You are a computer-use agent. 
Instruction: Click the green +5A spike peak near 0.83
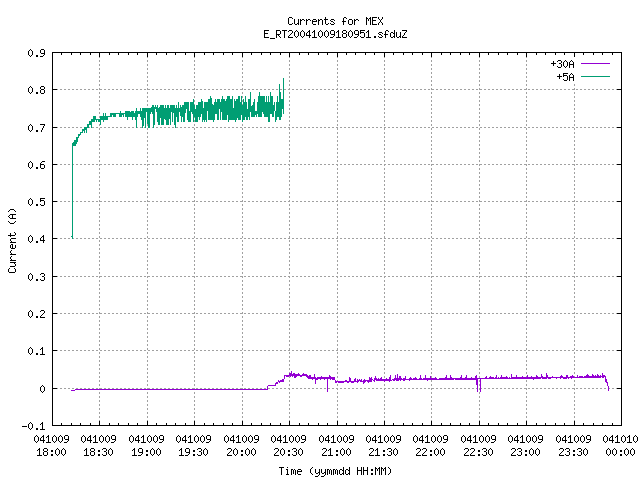point(283,80)
